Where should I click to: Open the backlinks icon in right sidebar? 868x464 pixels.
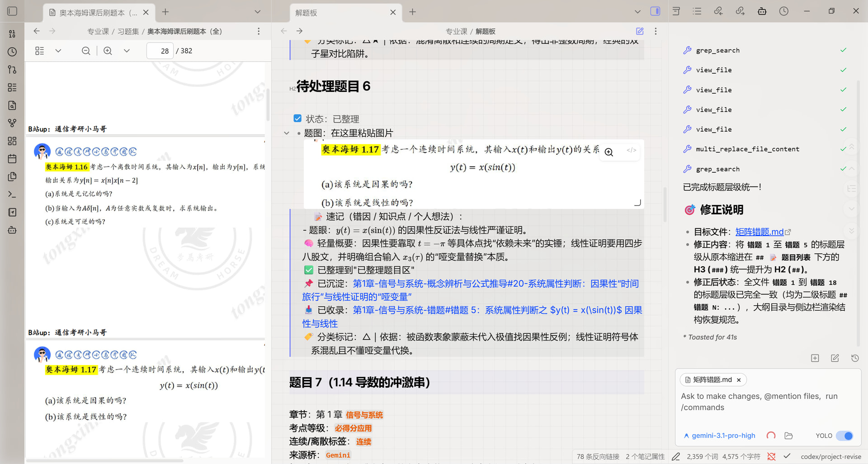point(718,11)
